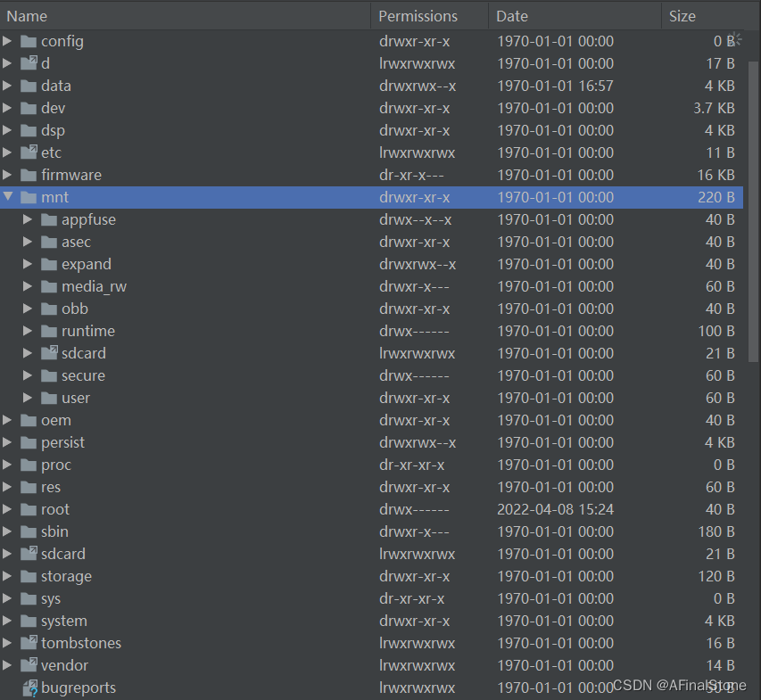Select the bugreports entry name

79,688
